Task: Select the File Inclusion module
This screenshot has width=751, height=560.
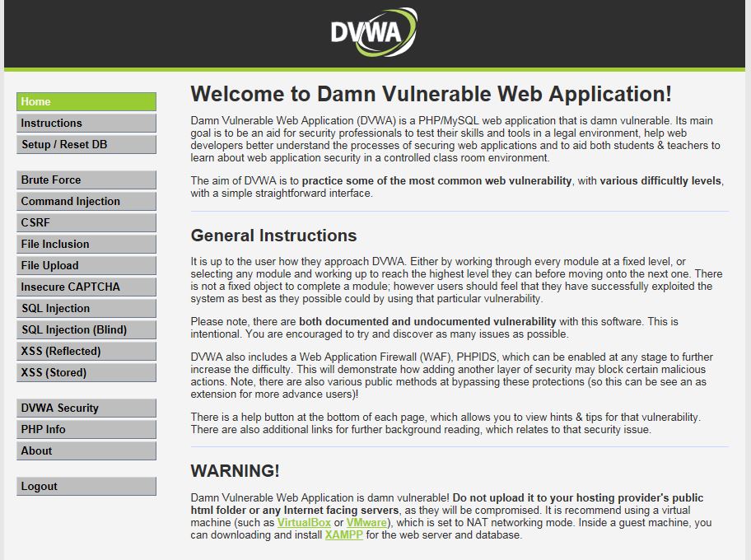Action: (86, 244)
